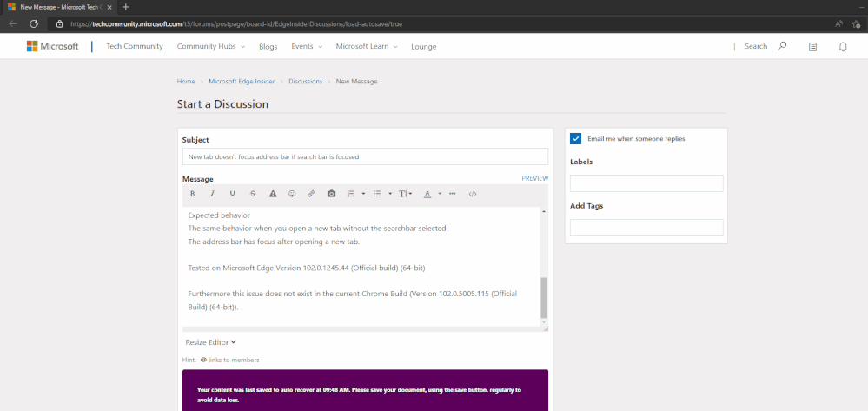The height and width of the screenshot is (411, 868).
Task: Toggle Email me when someone replies checkbox
Action: click(576, 138)
